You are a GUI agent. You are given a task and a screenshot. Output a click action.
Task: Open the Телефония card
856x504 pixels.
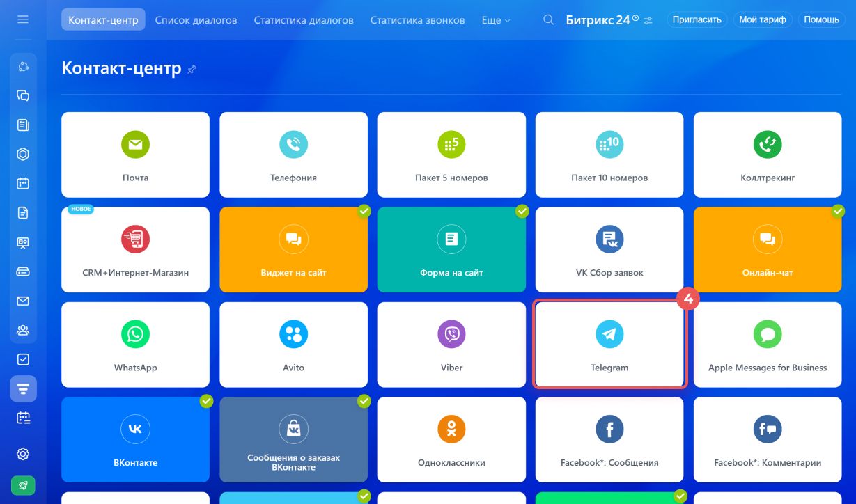pos(293,155)
